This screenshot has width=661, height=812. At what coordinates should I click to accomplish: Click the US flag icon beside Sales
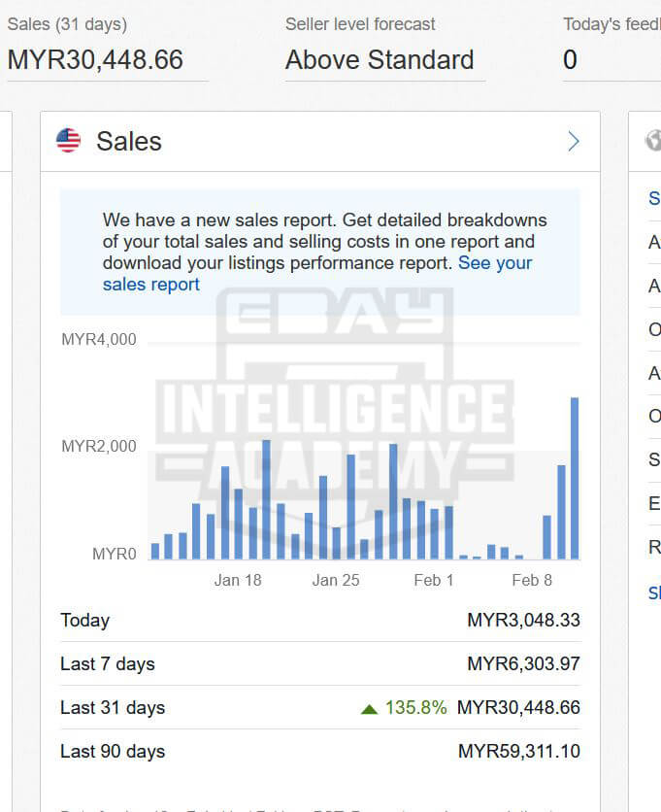[69, 141]
